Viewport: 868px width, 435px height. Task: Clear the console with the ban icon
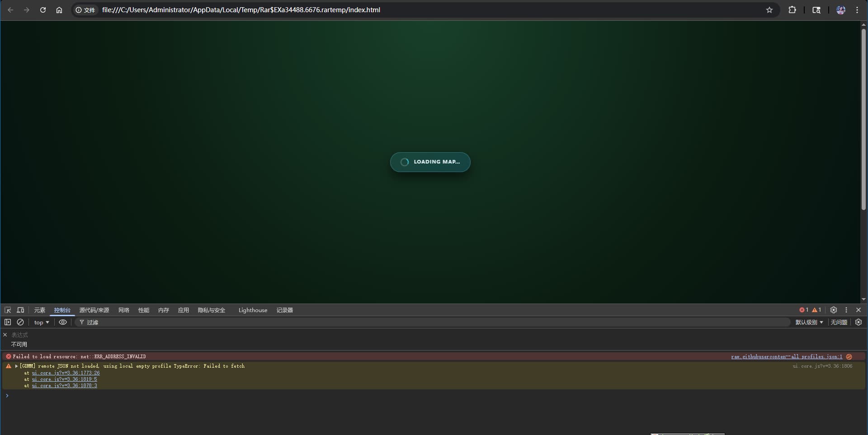click(x=20, y=322)
